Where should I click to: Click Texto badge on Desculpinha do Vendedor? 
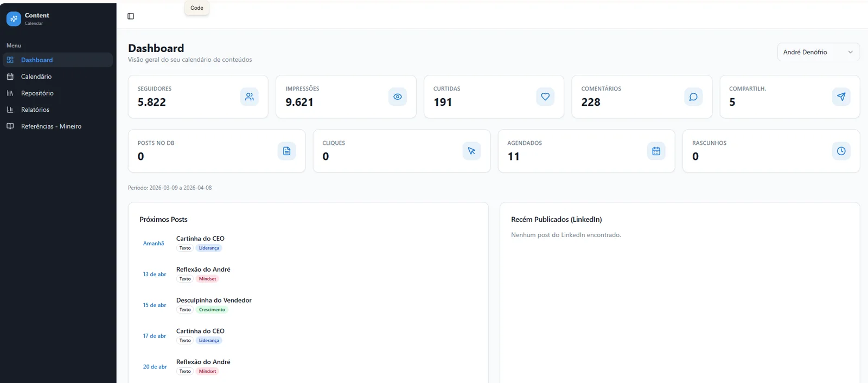pyautogui.click(x=185, y=310)
